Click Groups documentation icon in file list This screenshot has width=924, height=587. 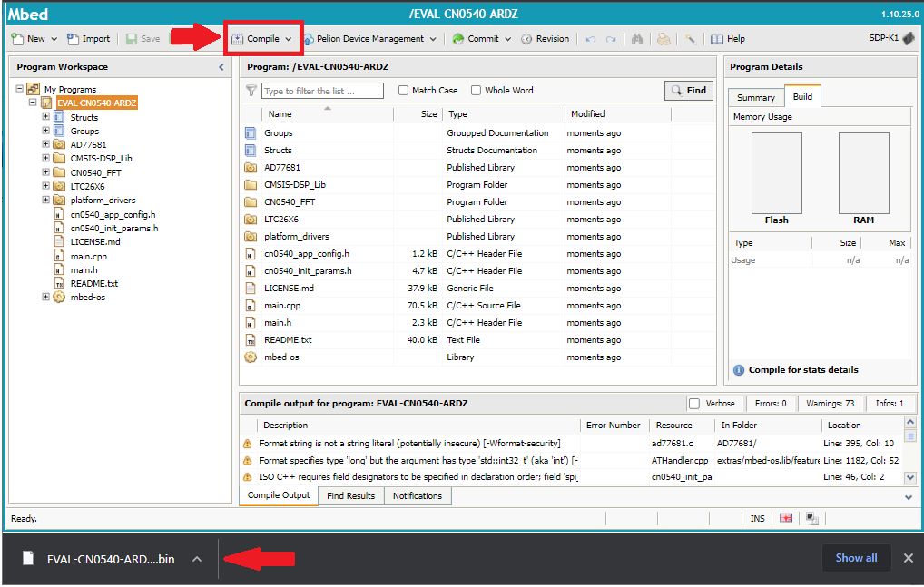click(251, 133)
